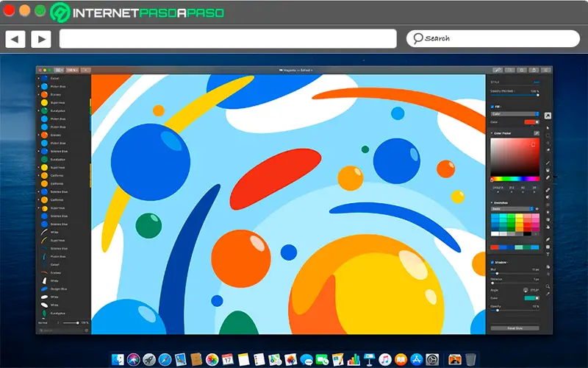Uncheck the Shadow checkbox

[492, 263]
